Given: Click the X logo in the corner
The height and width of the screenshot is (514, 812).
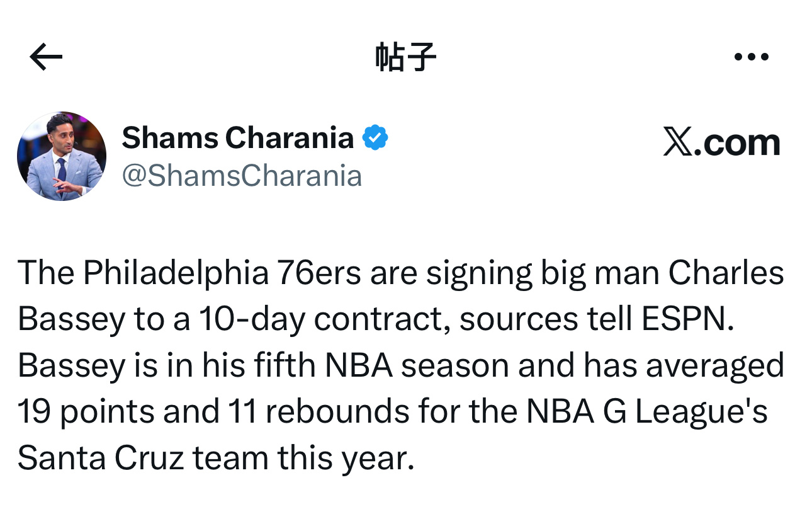Looking at the screenshot, I should click(721, 141).
